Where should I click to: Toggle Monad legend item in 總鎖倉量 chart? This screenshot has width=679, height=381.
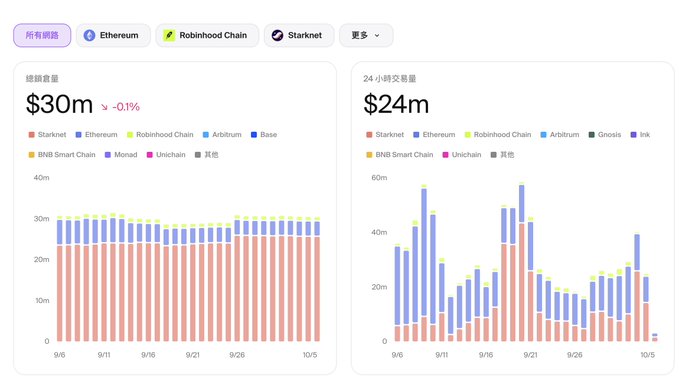click(x=121, y=155)
